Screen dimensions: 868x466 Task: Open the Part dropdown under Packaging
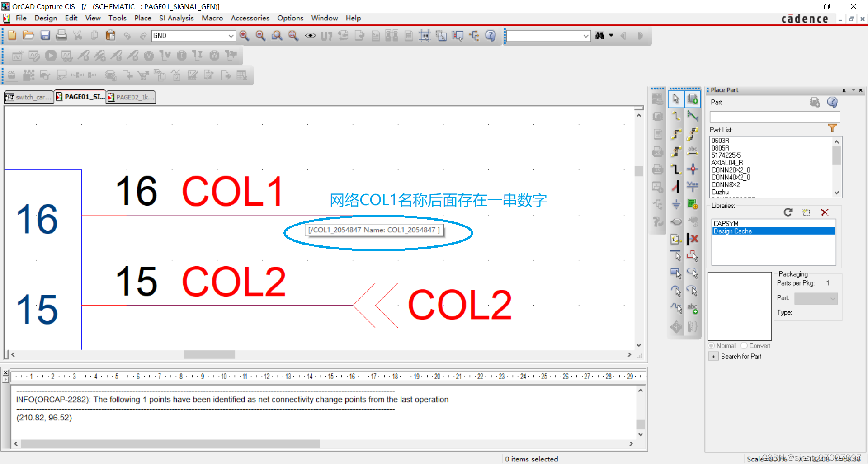point(833,298)
